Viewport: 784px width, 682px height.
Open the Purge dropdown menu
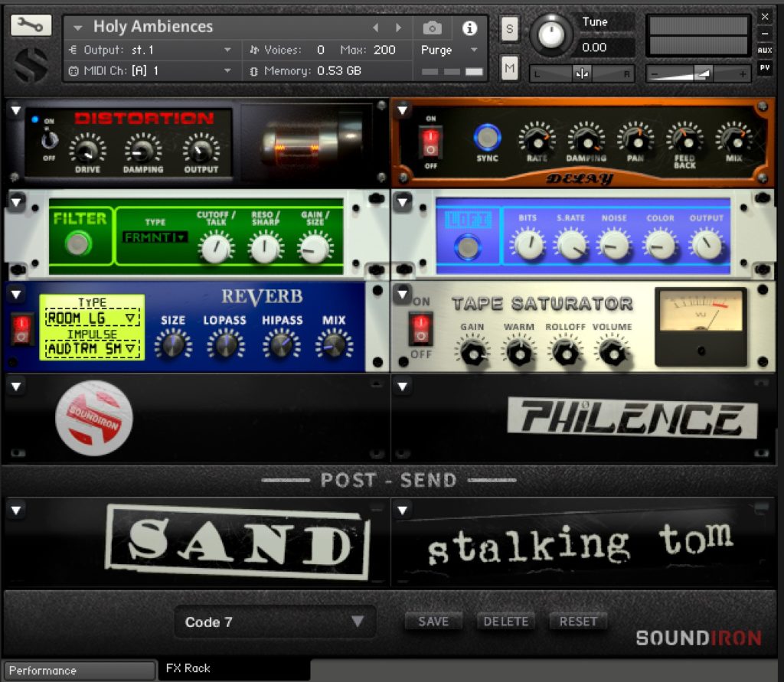click(449, 50)
